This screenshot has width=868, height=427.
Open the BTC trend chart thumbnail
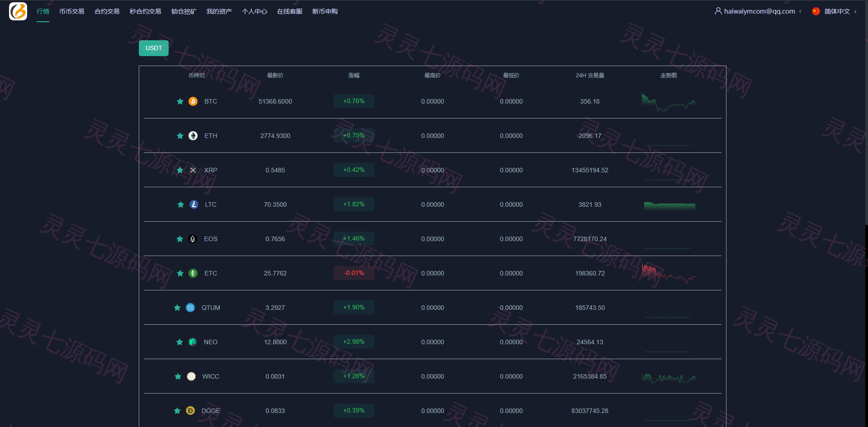[x=669, y=102]
